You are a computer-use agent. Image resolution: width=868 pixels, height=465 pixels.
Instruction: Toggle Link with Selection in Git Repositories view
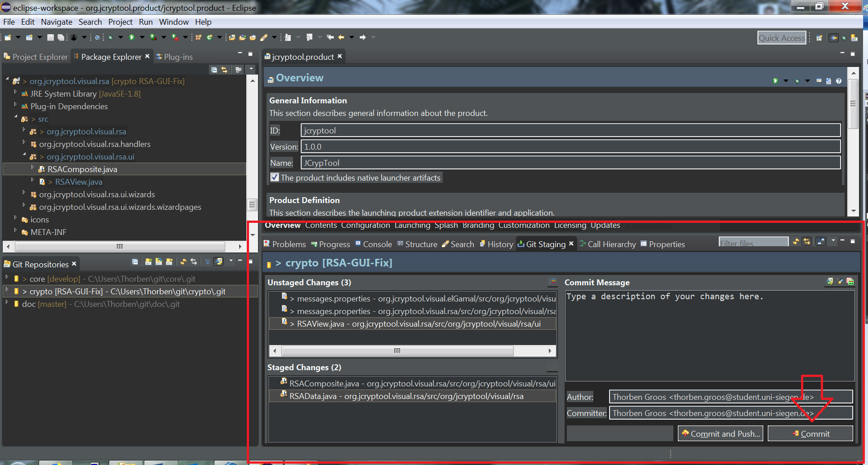pyautogui.click(x=193, y=261)
